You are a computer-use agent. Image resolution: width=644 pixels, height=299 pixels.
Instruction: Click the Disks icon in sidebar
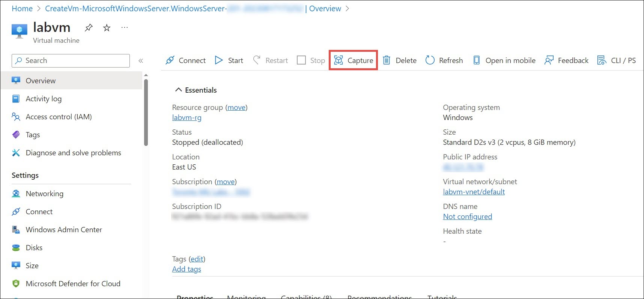16,248
